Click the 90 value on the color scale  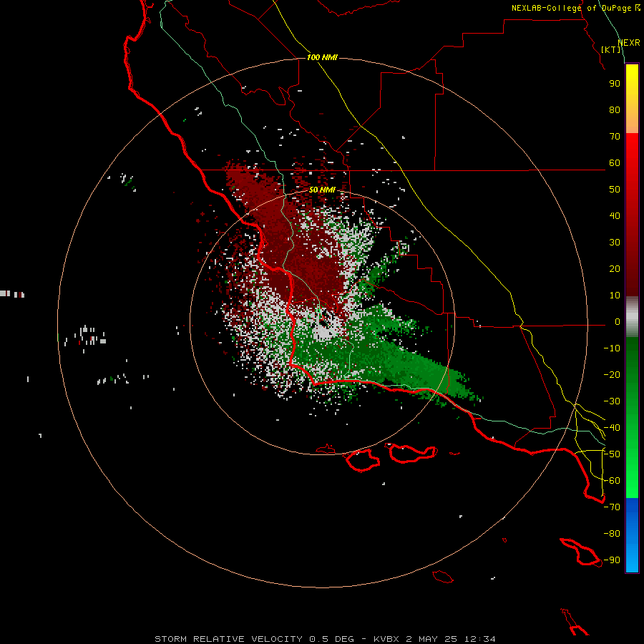click(615, 84)
